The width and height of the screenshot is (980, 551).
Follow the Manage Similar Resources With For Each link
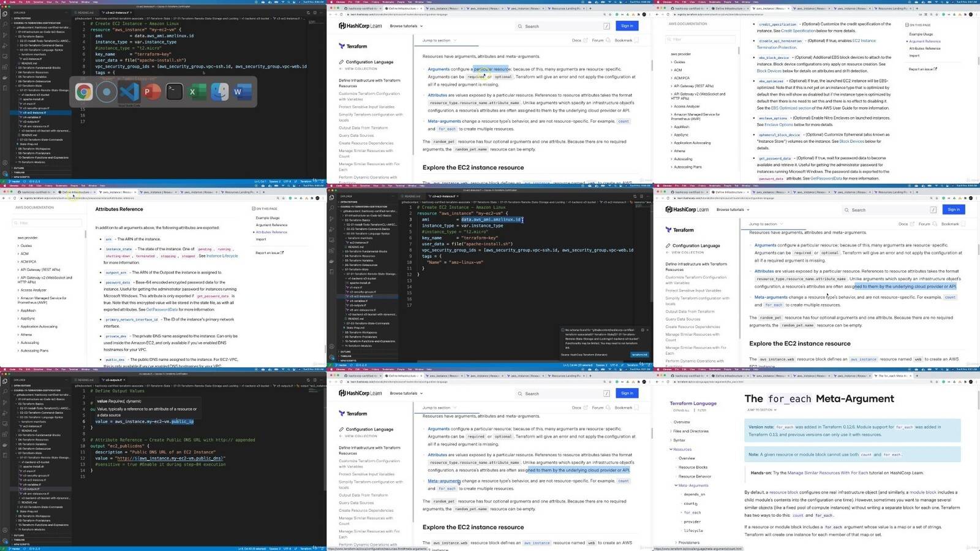tap(829, 473)
